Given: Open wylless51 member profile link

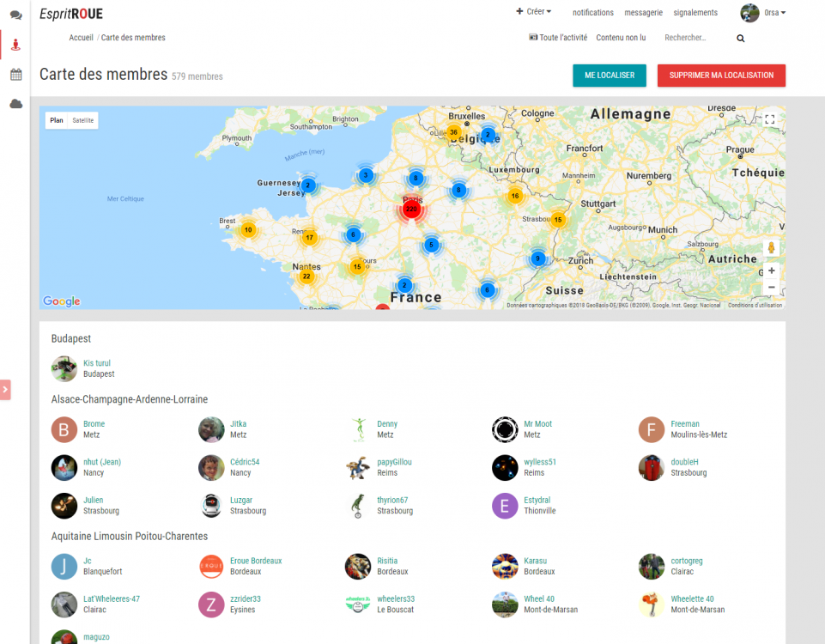Looking at the screenshot, I should point(540,462).
